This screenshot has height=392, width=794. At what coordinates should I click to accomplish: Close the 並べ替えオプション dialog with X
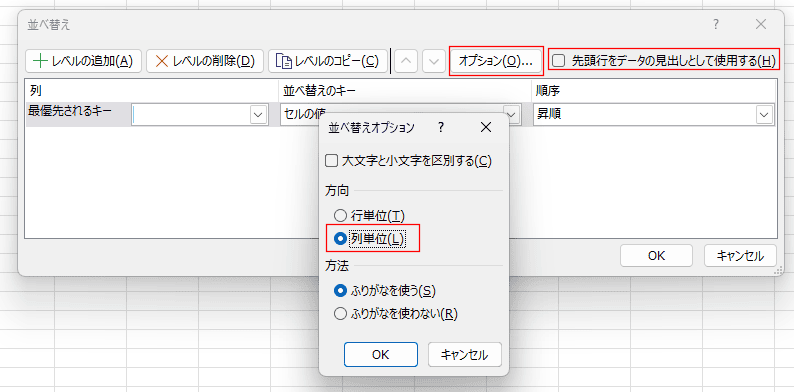click(x=486, y=128)
